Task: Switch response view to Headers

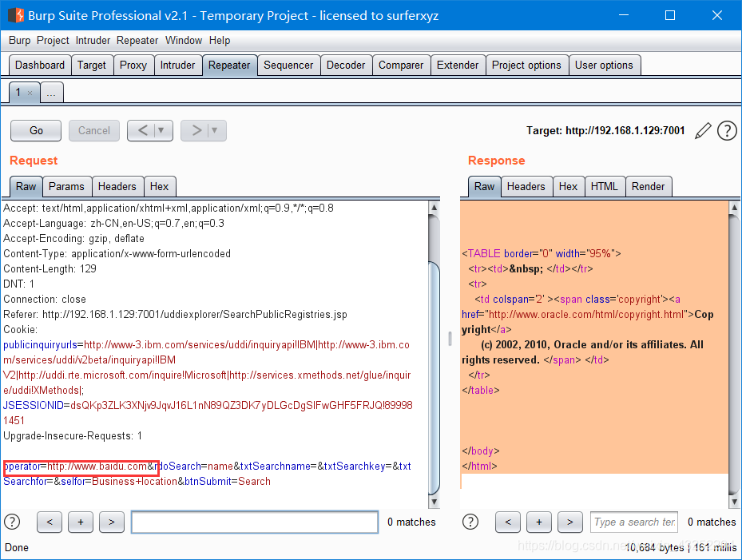Action: click(526, 186)
